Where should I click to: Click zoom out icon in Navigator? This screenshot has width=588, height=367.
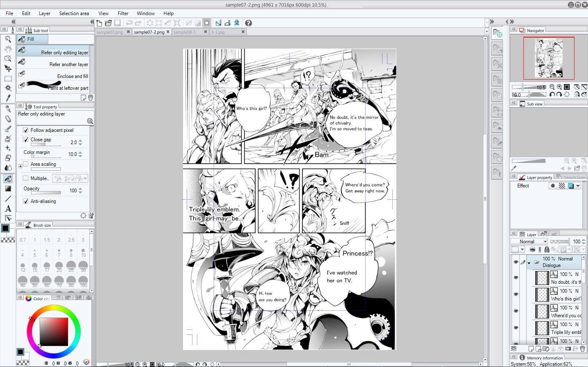tap(552, 87)
